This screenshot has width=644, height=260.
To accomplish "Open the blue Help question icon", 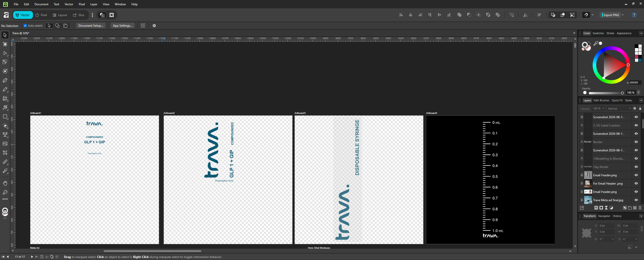I will pyautogui.click(x=634, y=15).
